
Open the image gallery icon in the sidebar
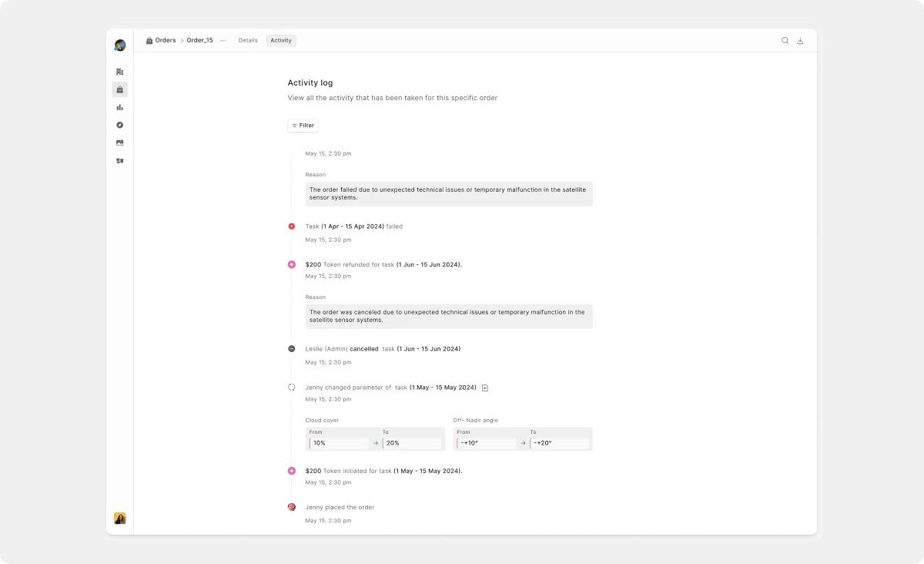(120, 143)
